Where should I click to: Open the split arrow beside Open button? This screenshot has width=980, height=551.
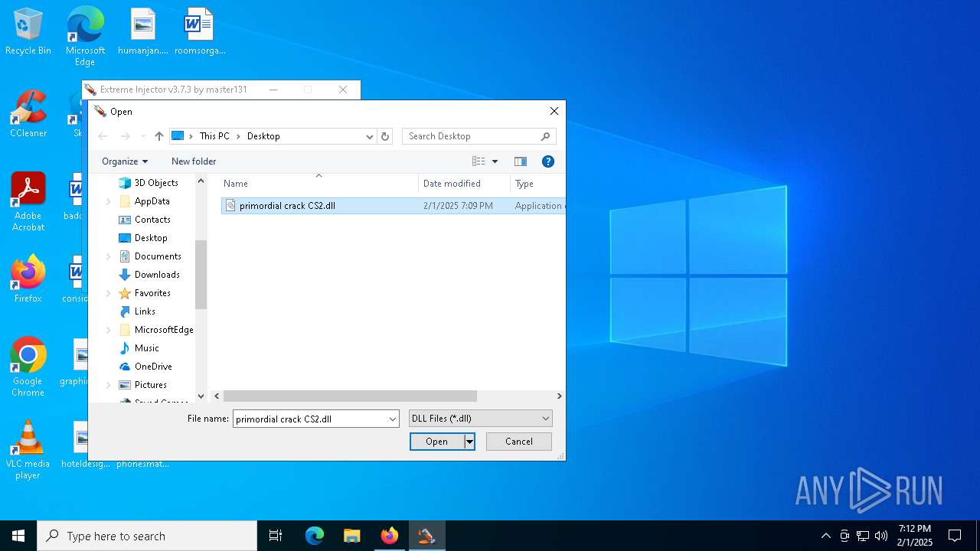coord(470,442)
